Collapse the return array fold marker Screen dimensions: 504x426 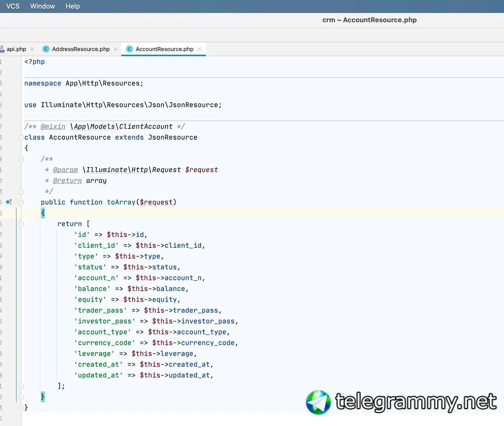(x=21, y=224)
